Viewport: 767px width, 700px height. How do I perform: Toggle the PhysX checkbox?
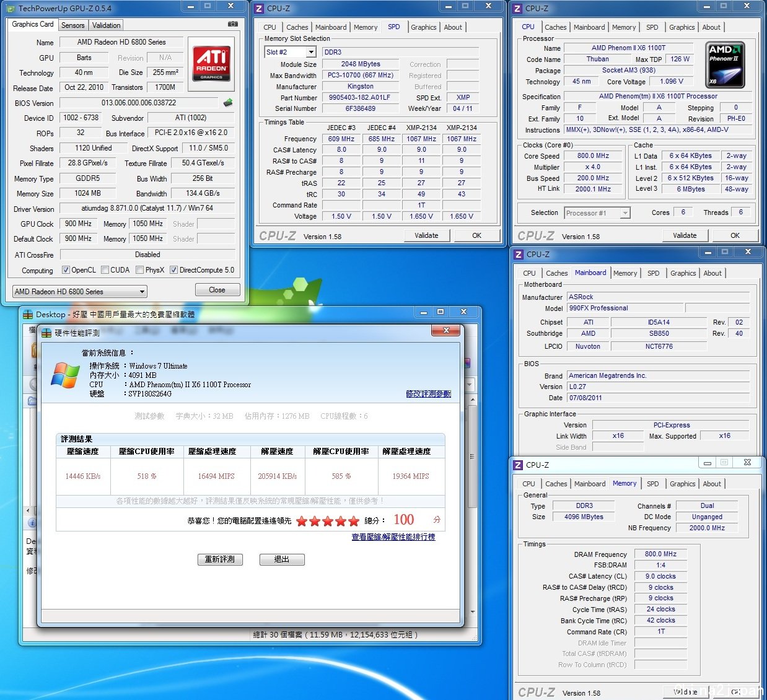(x=139, y=270)
